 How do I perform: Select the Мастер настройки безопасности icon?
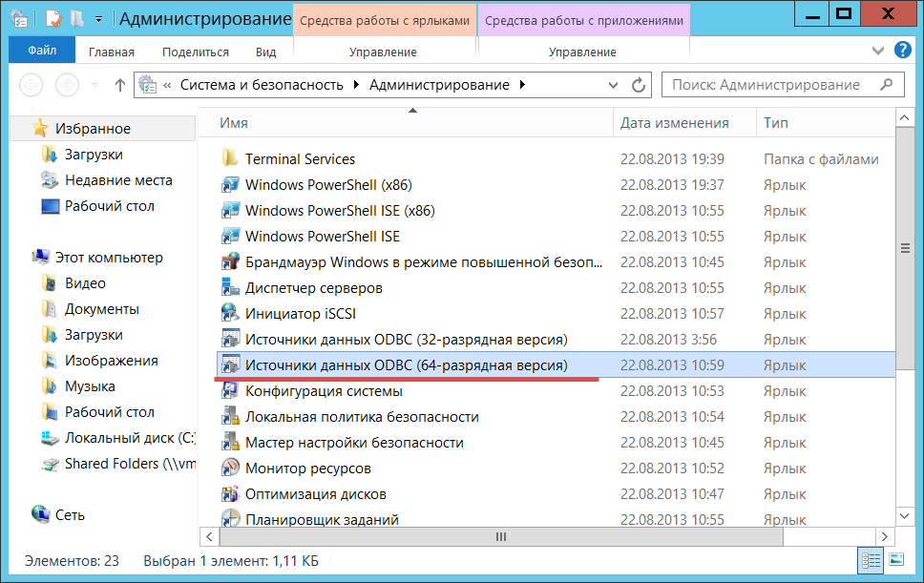[x=230, y=443]
